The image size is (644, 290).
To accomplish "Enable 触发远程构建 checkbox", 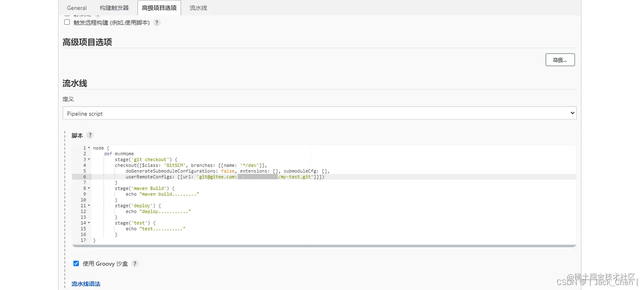I will (x=67, y=22).
